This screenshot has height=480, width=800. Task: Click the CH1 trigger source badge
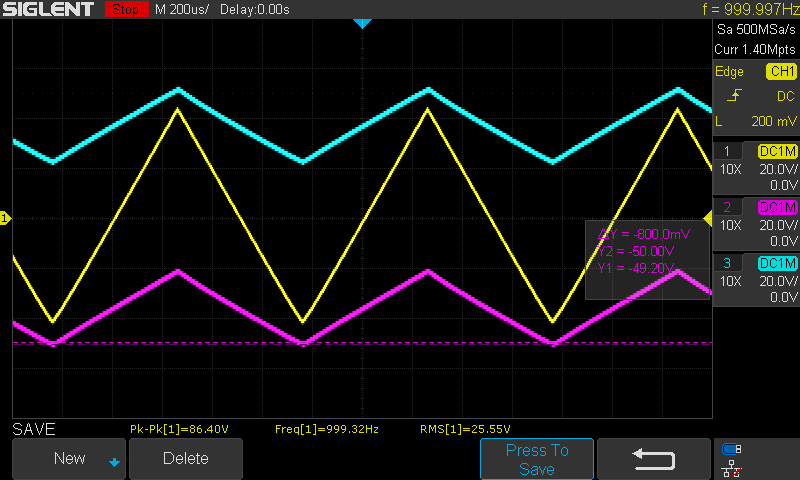[781, 71]
